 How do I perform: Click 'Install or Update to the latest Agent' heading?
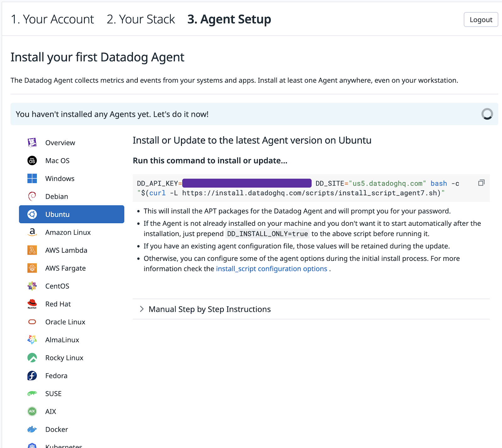pos(252,140)
